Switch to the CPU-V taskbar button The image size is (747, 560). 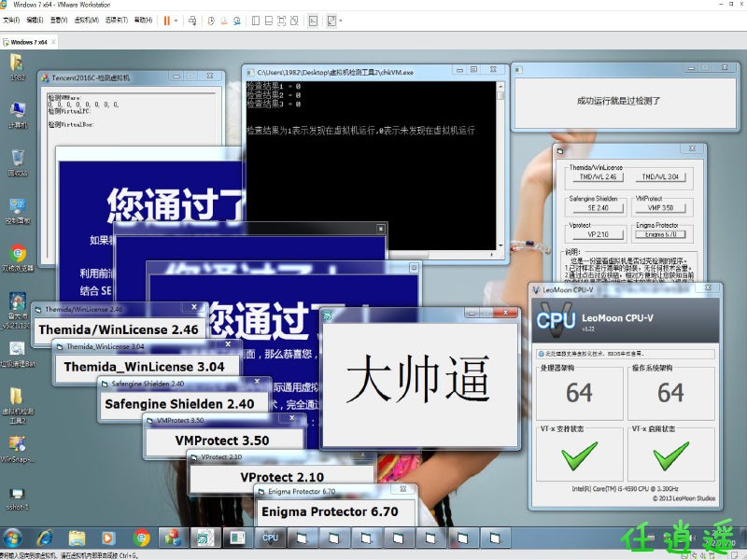[270, 539]
